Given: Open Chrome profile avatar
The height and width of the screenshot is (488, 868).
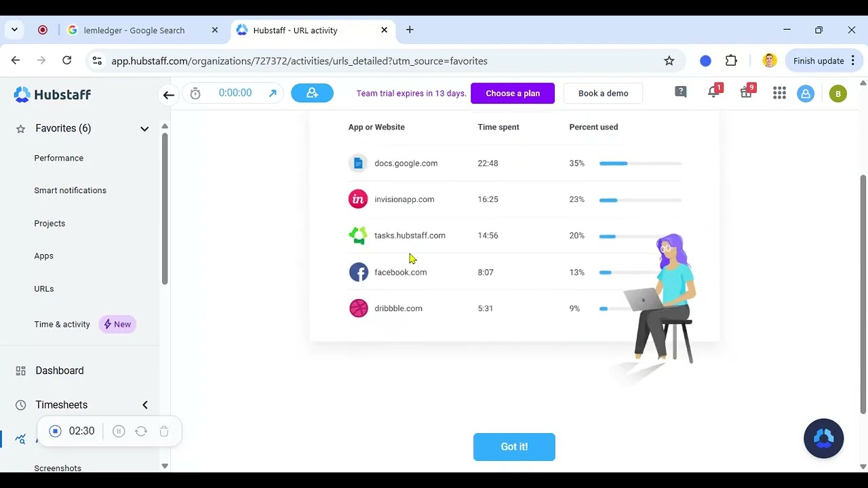Looking at the screenshot, I should pyautogui.click(x=769, y=61).
